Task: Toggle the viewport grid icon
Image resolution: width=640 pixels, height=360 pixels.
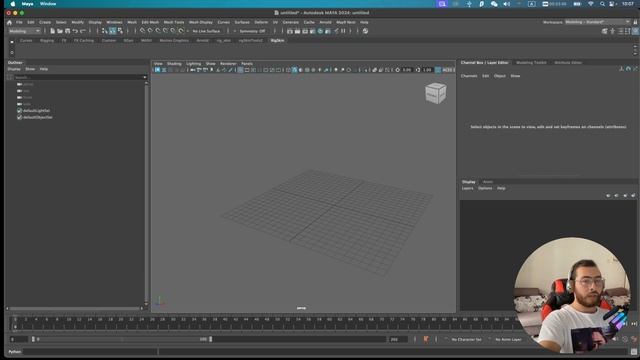Action: click(240, 70)
